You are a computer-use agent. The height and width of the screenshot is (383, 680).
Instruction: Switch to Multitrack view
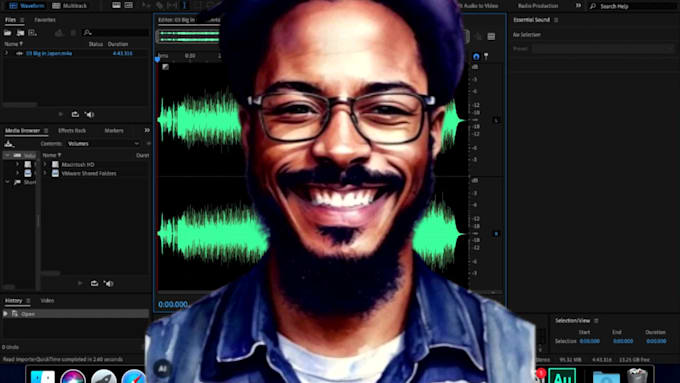tap(69, 6)
